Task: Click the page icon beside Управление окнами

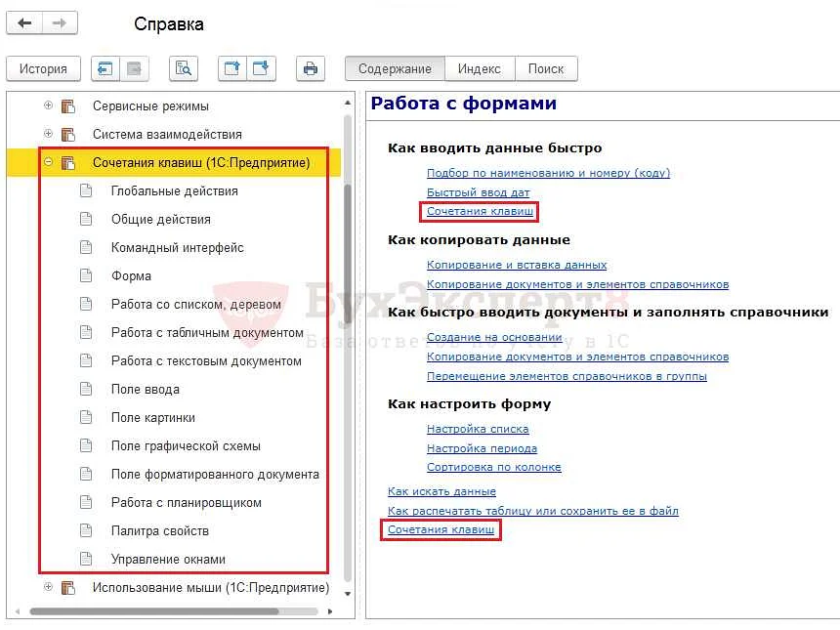Action: pyautogui.click(x=86, y=560)
